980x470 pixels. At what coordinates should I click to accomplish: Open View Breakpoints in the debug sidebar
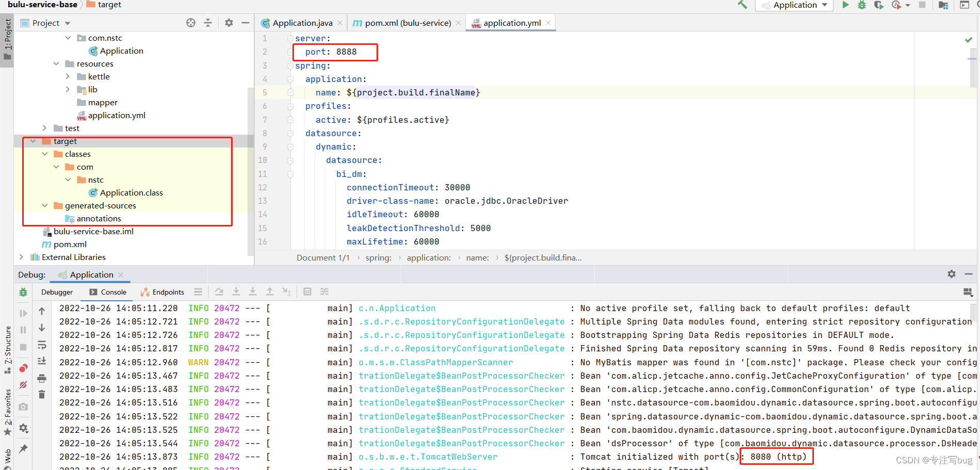(x=23, y=367)
